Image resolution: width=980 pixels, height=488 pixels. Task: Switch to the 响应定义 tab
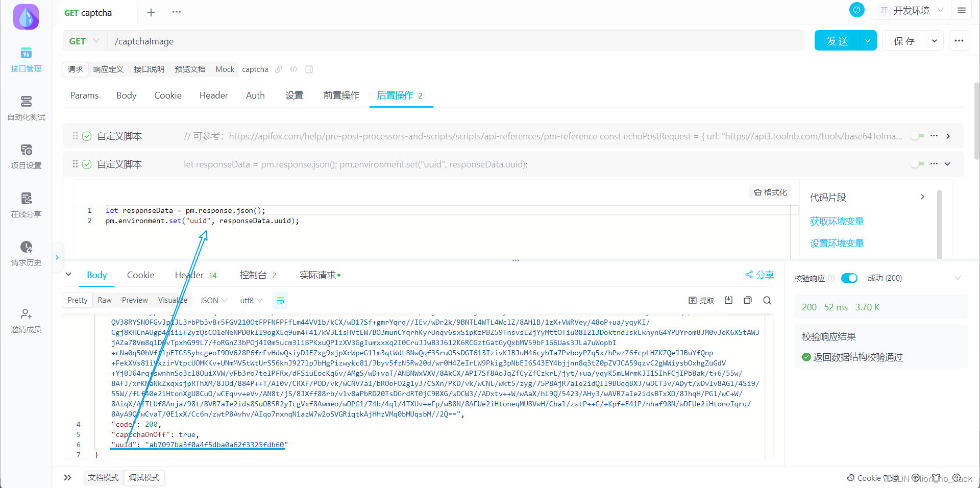[108, 69]
